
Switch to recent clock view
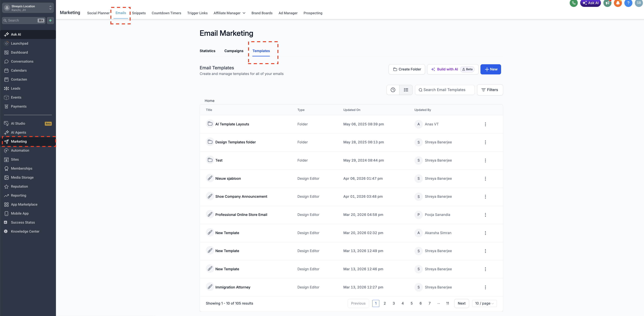tap(393, 90)
